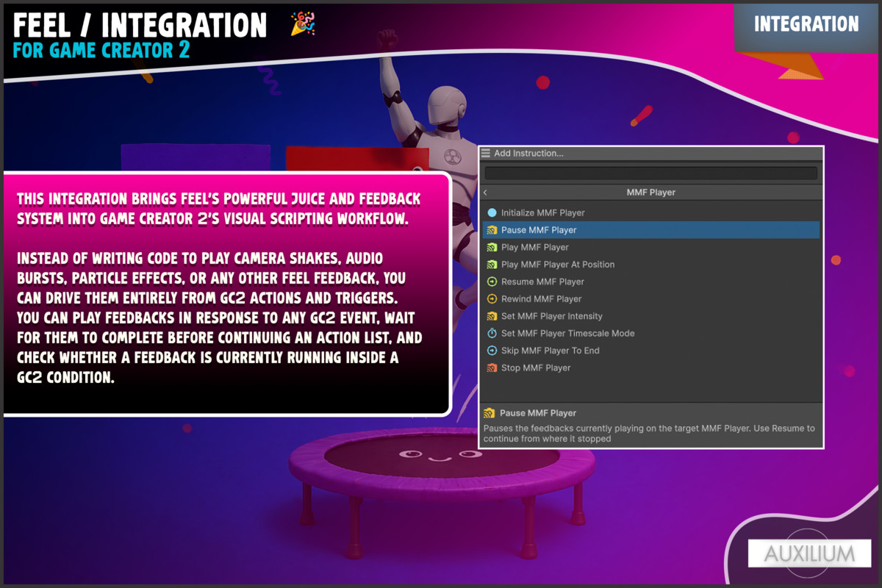Click the Resume MMF Player arrow icon

pyautogui.click(x=492, y=282)
